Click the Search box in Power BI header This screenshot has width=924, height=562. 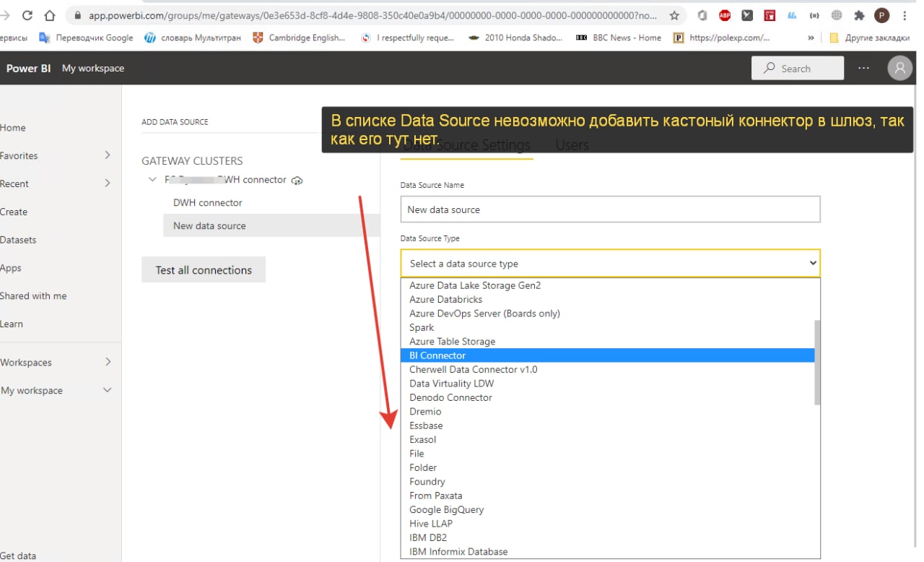coord(798,68)
